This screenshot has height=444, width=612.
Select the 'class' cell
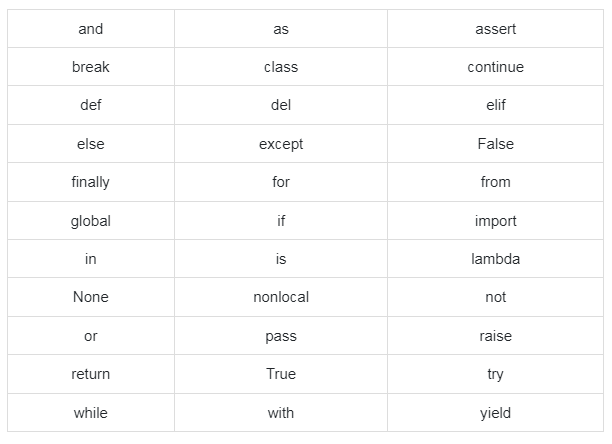pyautogui.click(x=281, y=67)
